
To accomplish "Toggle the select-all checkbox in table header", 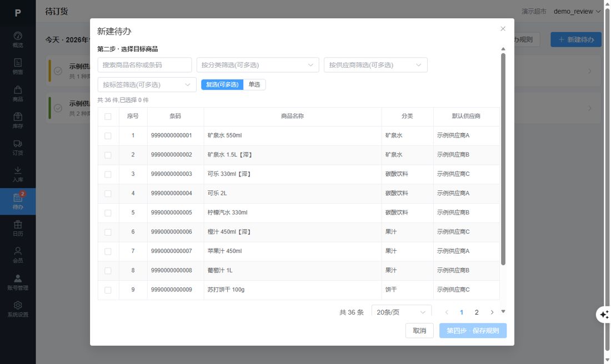I will pyautogui.click(x=108, y=117).
